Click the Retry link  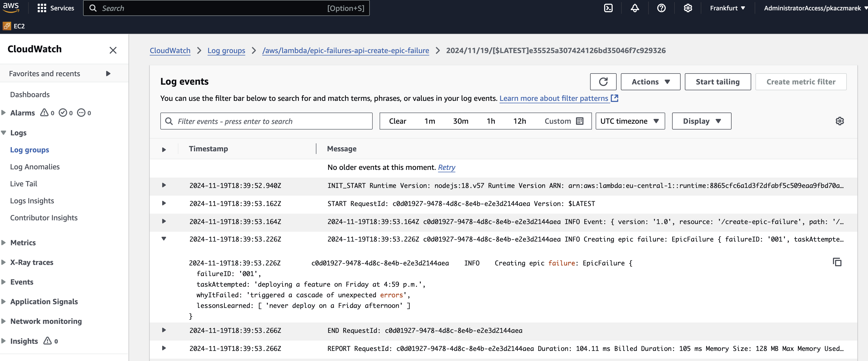pyautogui.click(x=446, y=167)
